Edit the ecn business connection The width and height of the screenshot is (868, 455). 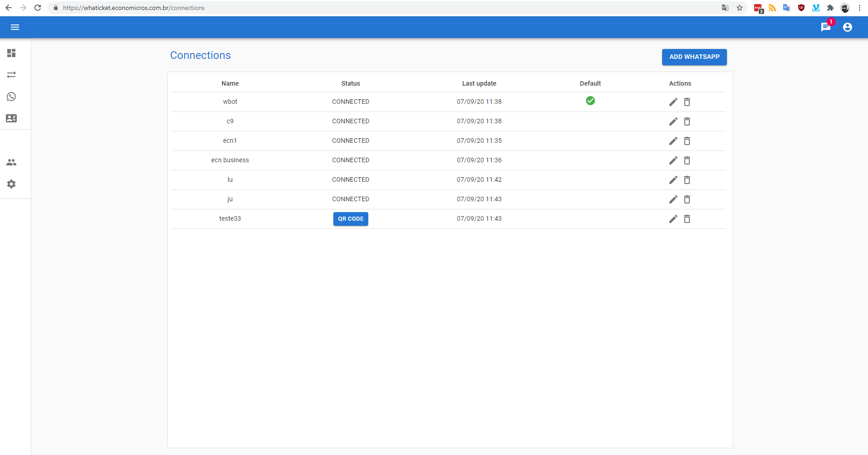[673, 160]
